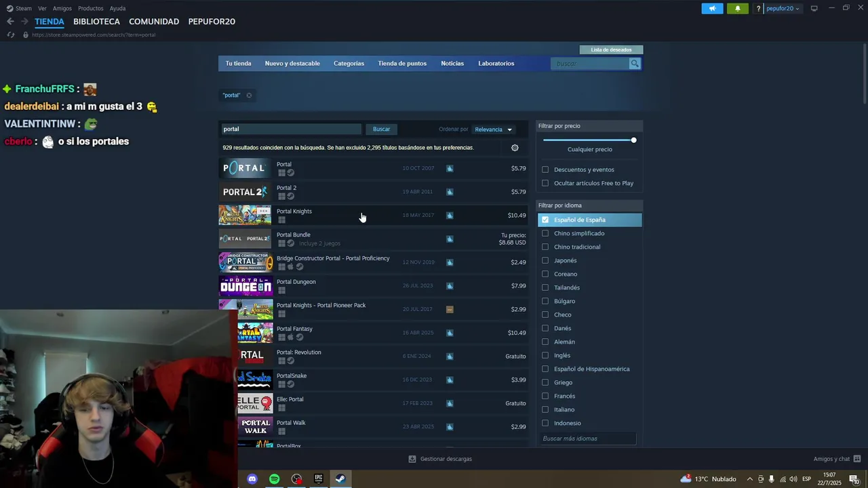This screenshot has height=488, width=868.
Task: Check the Francés language filter
Action: 545,396
